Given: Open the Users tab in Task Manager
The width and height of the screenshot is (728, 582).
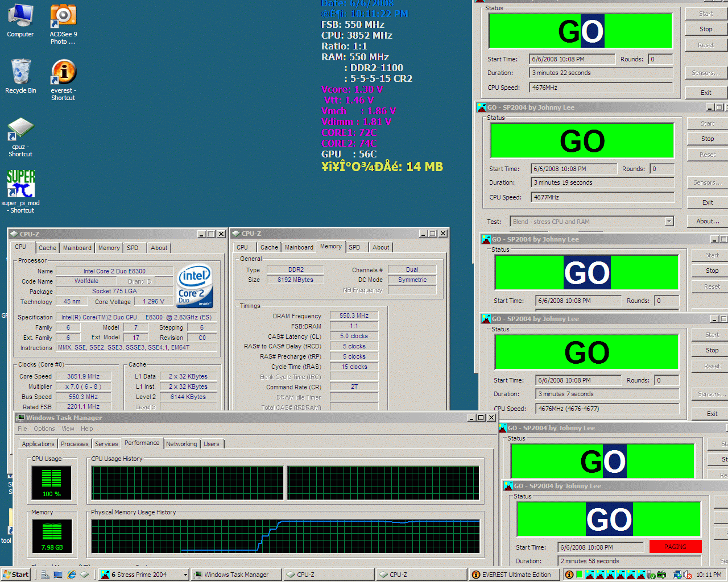Looking at the screenshot, I should 212,444.
